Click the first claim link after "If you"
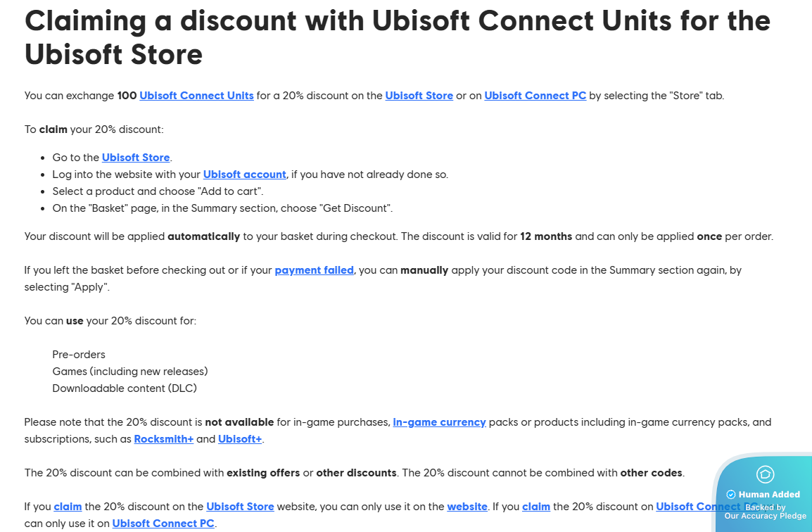812x532 pixels. [x=68, y=507]
